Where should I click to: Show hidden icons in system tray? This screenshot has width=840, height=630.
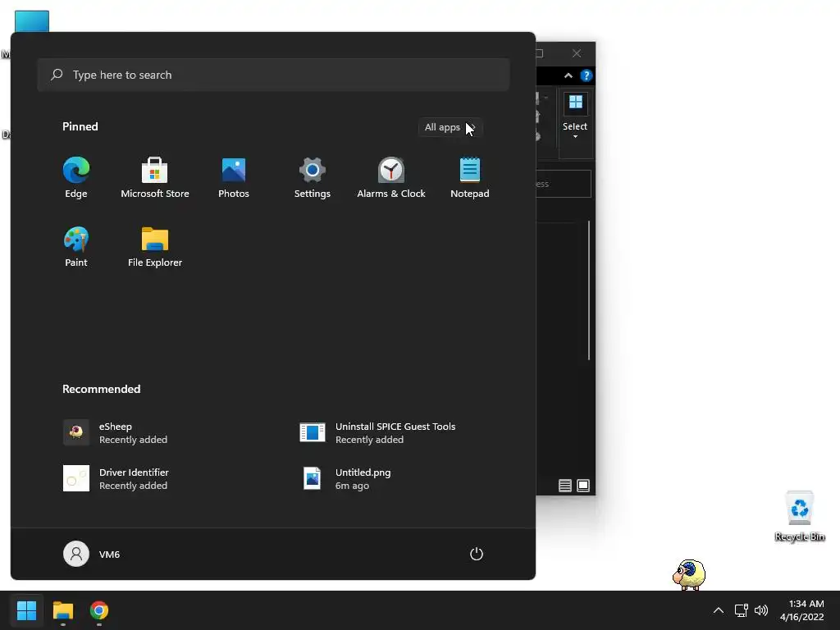pos(719,610)
